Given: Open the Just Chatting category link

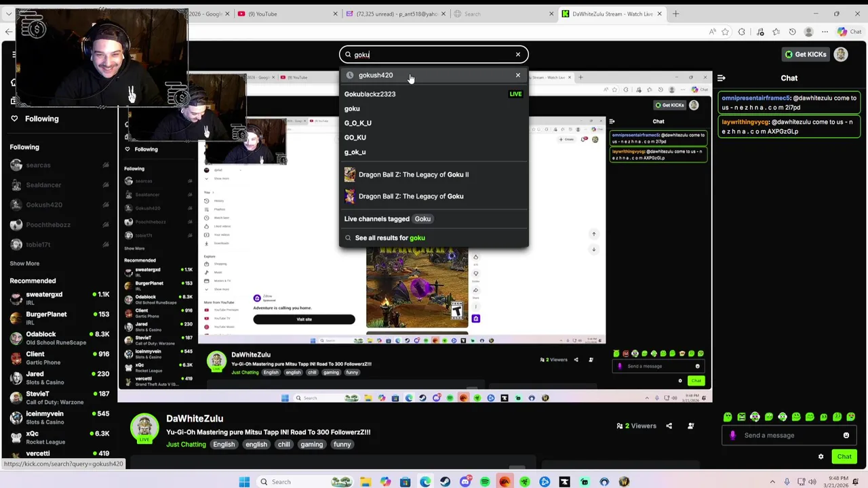Looking at the screenshot, I should pos(186,445).
